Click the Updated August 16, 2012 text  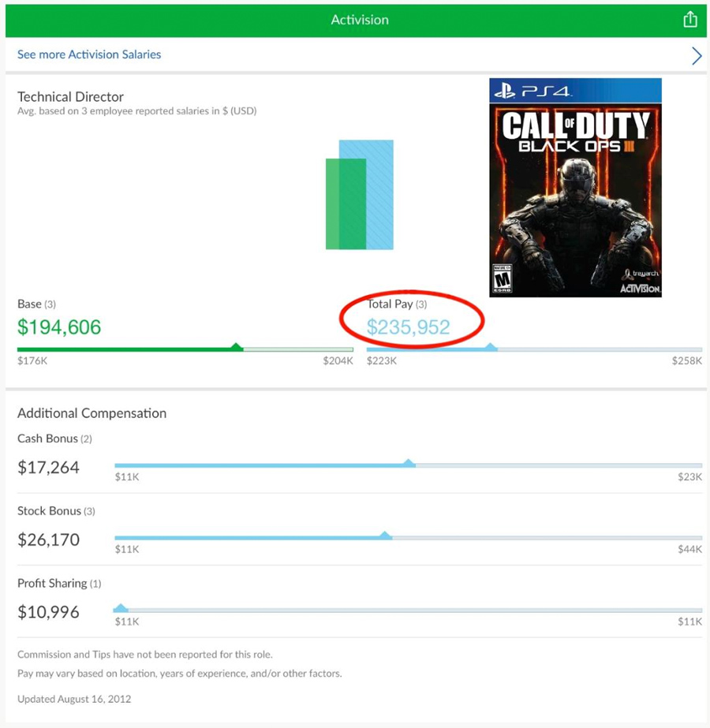pos(74,699)
